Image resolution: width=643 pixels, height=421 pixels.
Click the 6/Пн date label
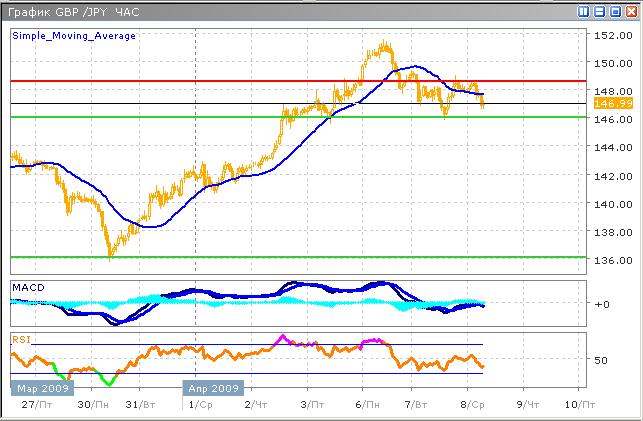[x=367, y=405]
